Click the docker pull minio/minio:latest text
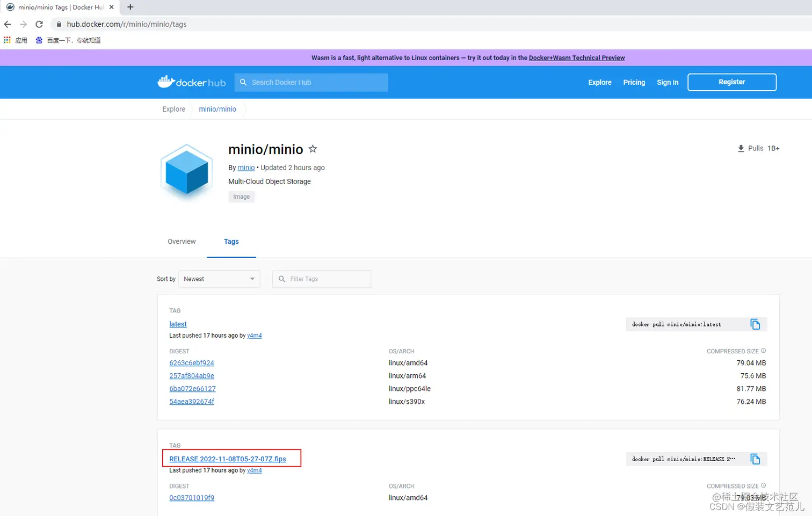This screenshot has height=516, width=812. [x=677, y=324]
